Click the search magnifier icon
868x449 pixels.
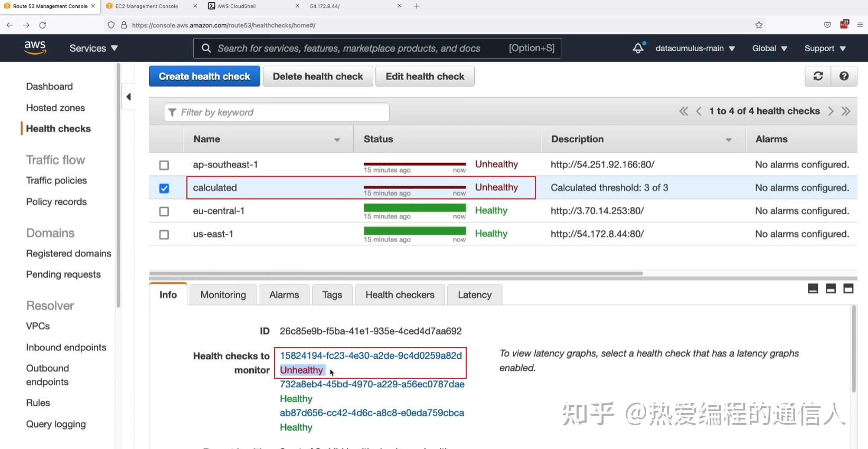pyautogui.click(x=206, y=48)
